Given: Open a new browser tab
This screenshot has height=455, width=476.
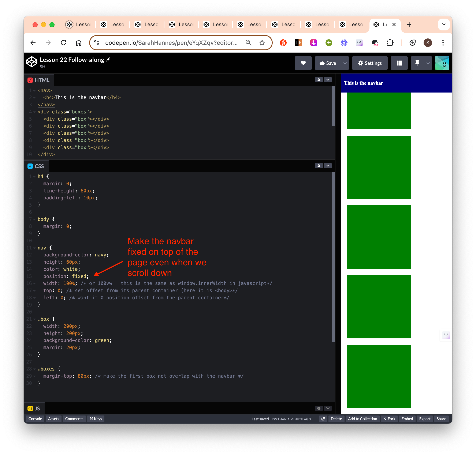Looking at the screenshot, I should pos(409,25).
